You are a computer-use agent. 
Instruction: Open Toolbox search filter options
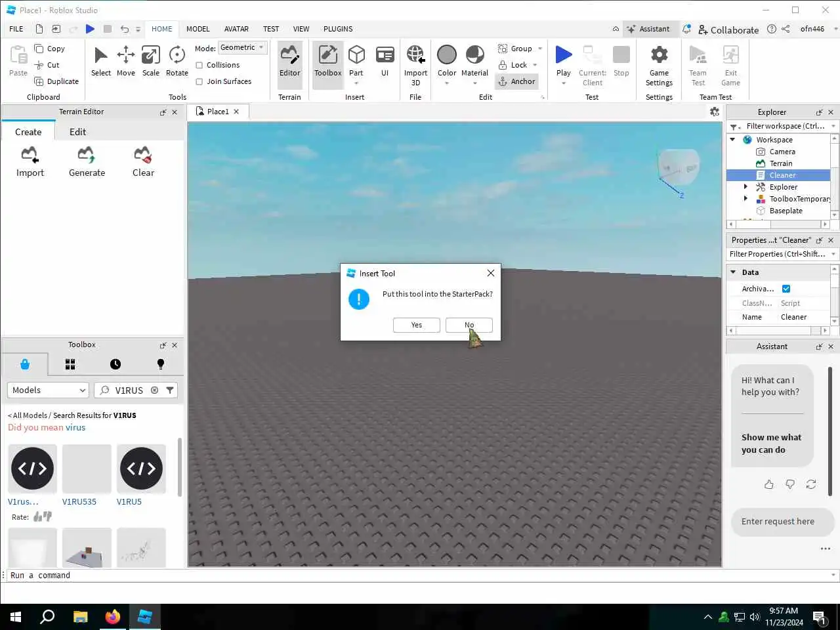point(170,390)
